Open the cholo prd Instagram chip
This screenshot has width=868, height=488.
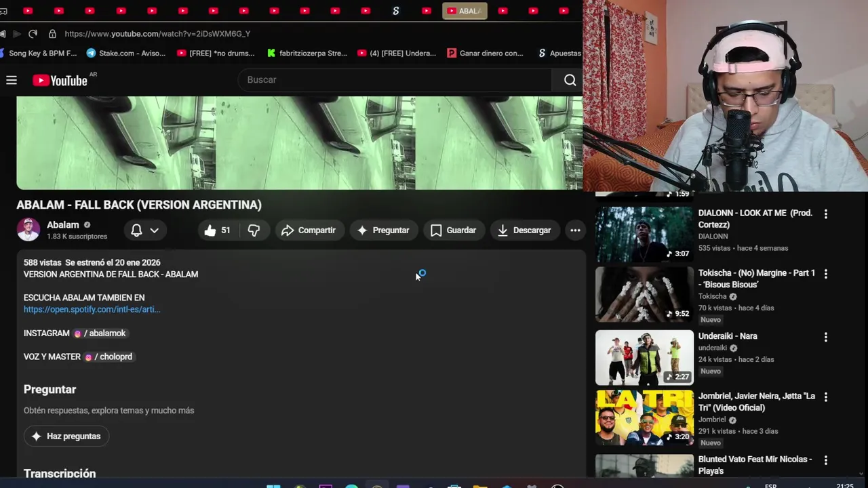tap(109, 357)
